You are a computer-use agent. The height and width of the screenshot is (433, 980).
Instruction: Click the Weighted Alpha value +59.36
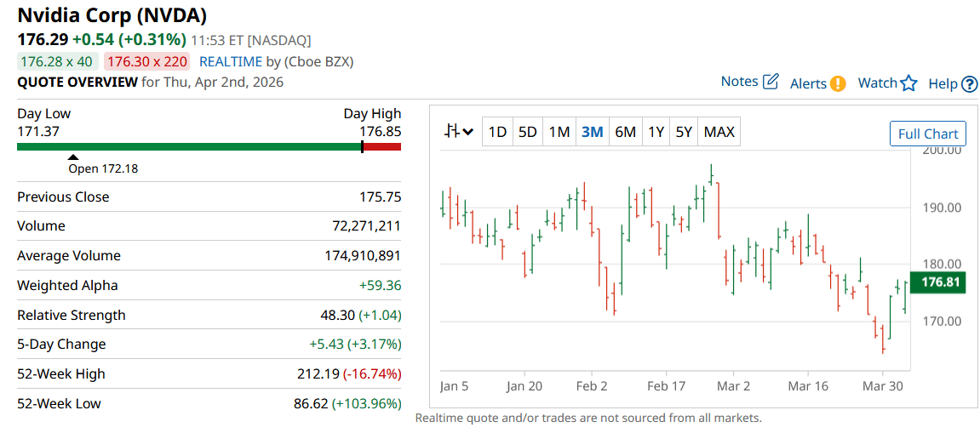(380, 286)
